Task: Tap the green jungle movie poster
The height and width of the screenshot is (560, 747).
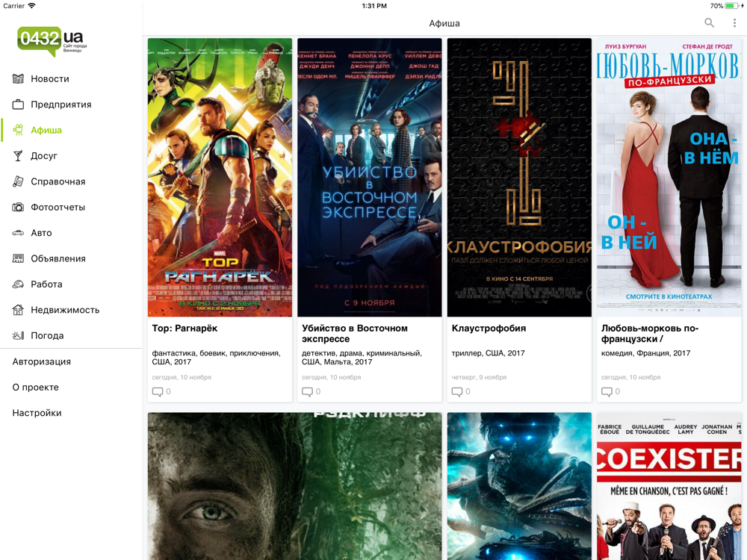Action: click(295, 486)
